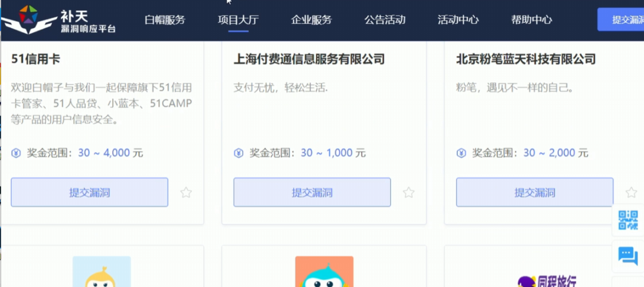Screen dimensions: 644x287
Task: Open the chat support floating icon
Action: point(628,257)
